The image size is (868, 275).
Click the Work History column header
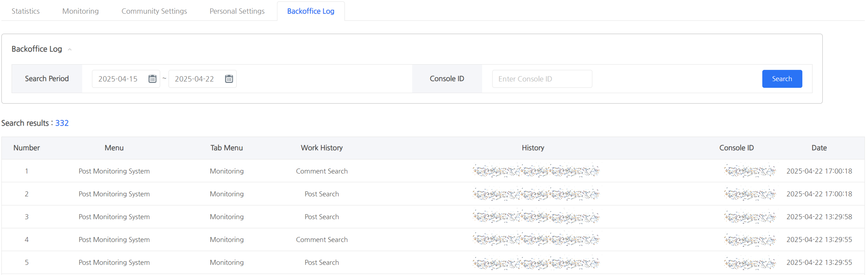(321, 148)
